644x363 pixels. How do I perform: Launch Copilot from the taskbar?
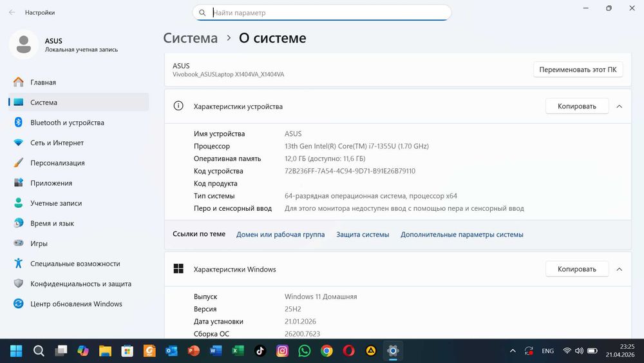83,351
